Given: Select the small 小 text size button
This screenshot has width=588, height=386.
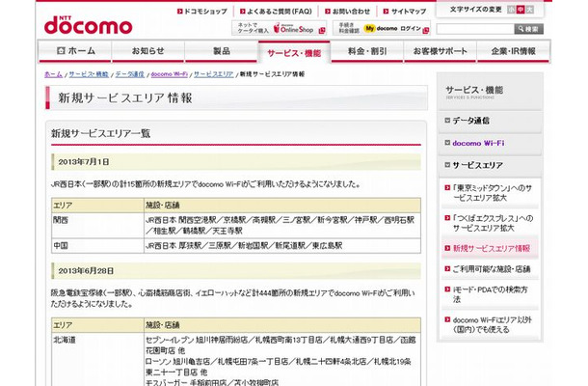Looking at the screenshot, I should click(509, 11).
